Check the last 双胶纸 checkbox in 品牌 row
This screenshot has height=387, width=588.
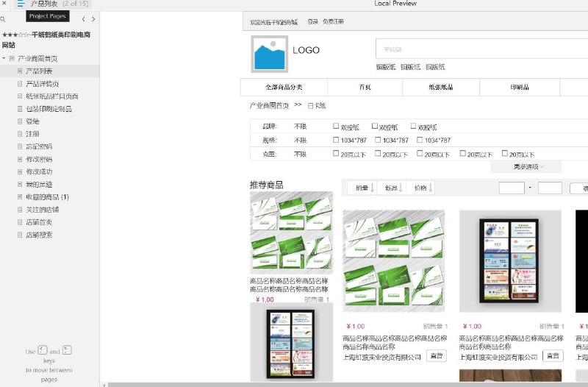pos(413,126)
